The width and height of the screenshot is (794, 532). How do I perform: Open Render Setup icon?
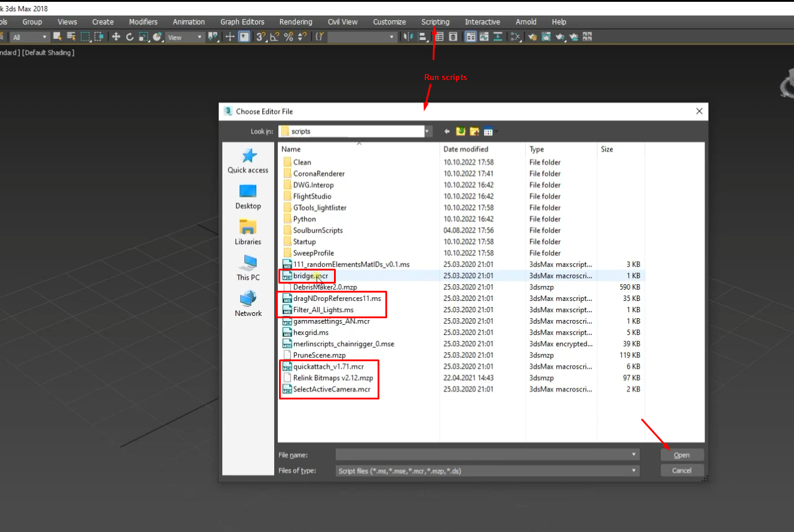click(x=532, y=37)
